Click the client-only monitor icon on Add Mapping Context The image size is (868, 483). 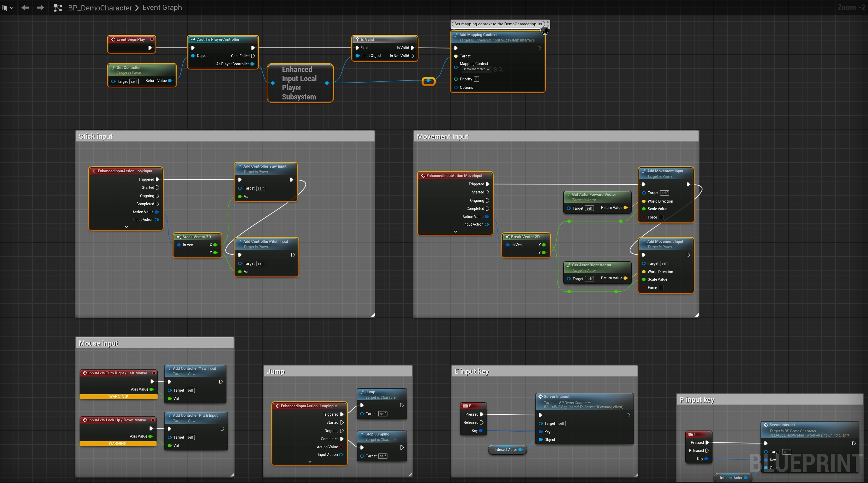coord(544,31)
